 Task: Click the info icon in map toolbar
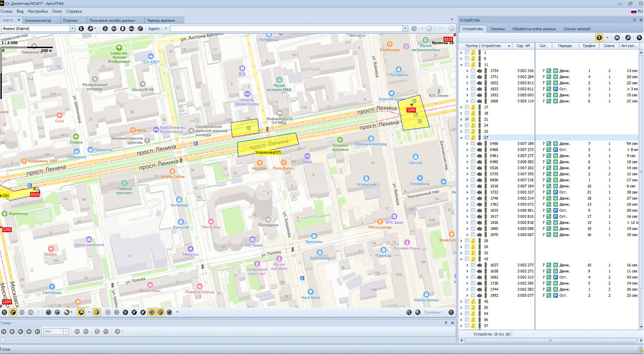tap(81, 28)
